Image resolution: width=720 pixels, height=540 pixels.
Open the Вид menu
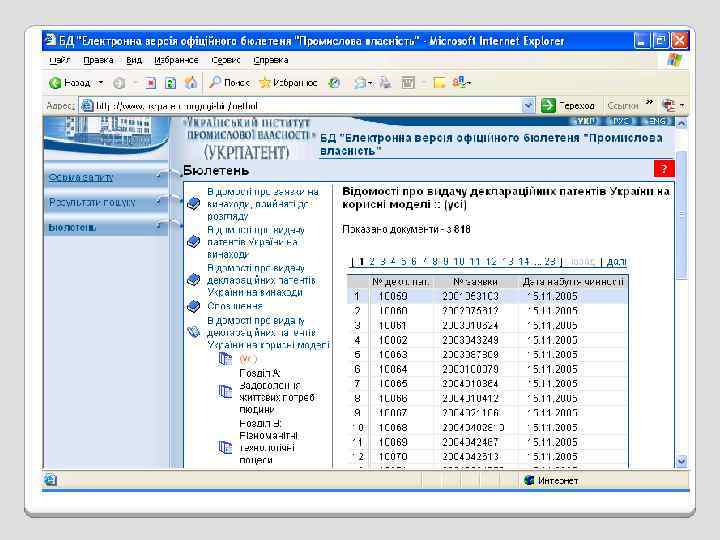[x=134, y=60]
